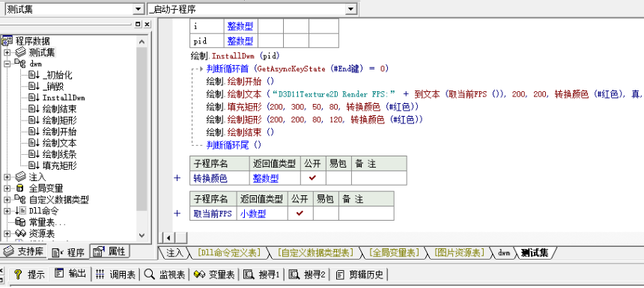This screenshot has height=288, width=644.
Task: Select 填充矩形 subroutine in tree
Action: 60,166
